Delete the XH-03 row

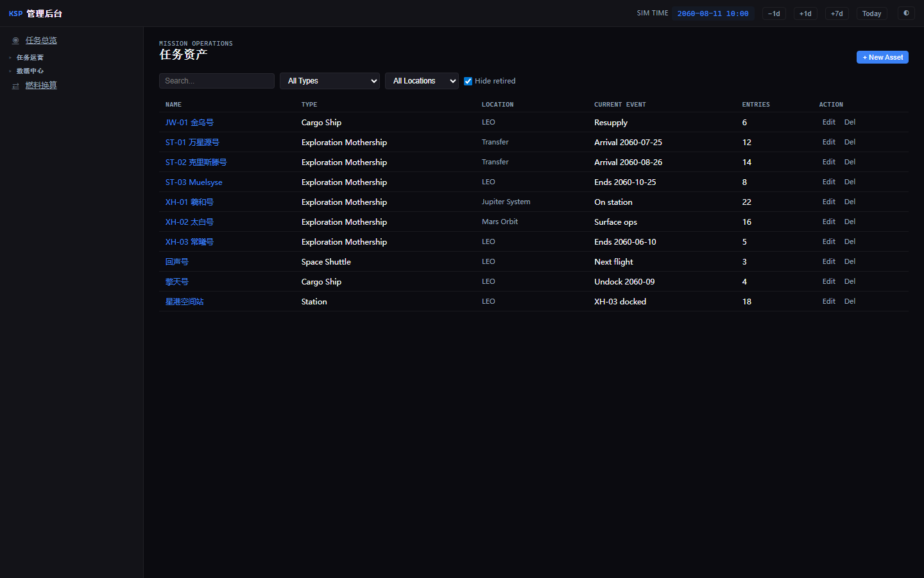850,241
